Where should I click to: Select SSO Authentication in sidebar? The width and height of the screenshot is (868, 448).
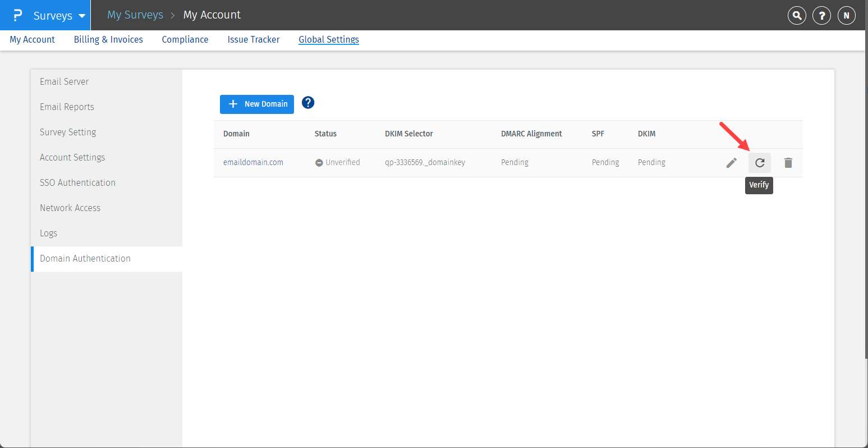pos(77,182)
